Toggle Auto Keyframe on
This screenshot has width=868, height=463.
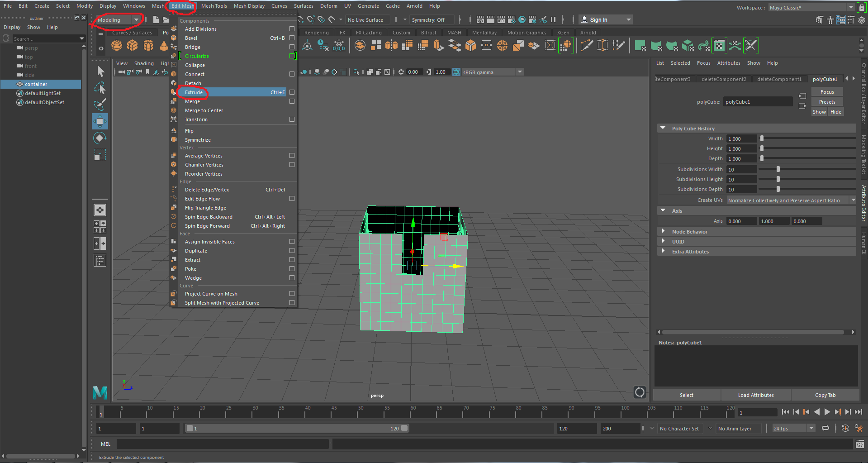pyautogui.click(x=845, y=428)
